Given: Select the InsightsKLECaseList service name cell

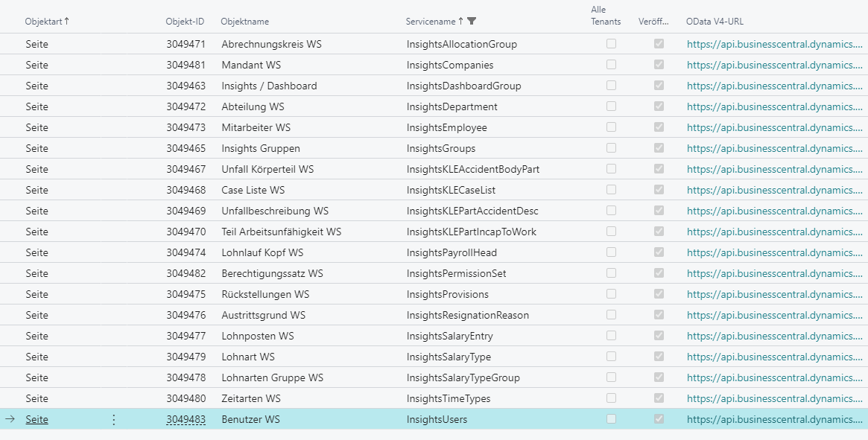Looking at the screenshot, I should 451,190.
